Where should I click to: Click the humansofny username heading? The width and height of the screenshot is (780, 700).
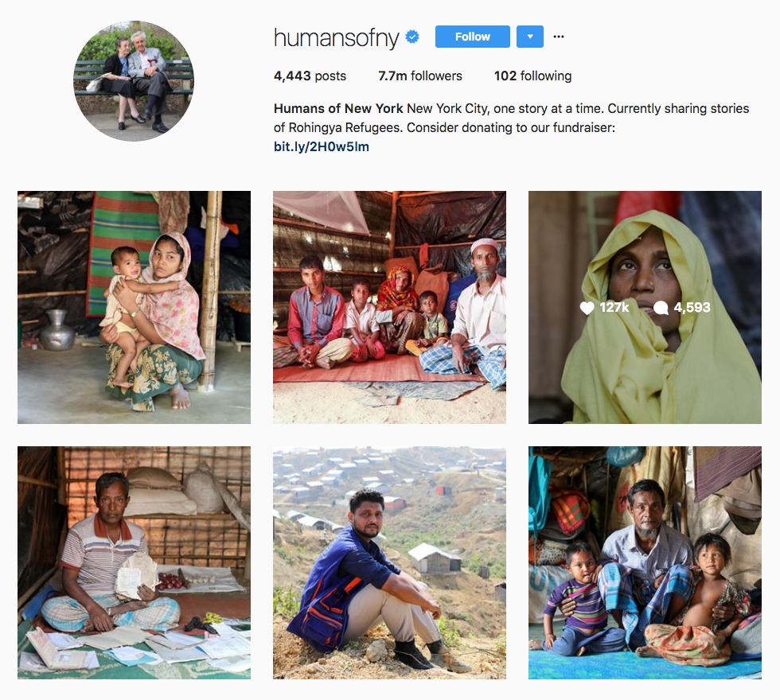(x=336, y=38)
